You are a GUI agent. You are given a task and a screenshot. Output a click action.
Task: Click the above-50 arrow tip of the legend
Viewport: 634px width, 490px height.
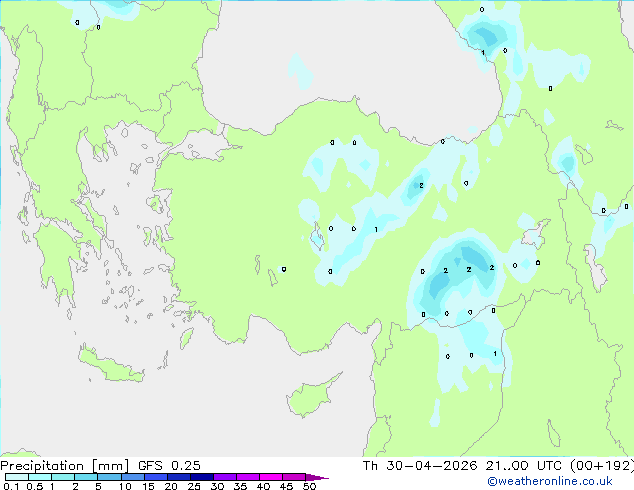317,477
